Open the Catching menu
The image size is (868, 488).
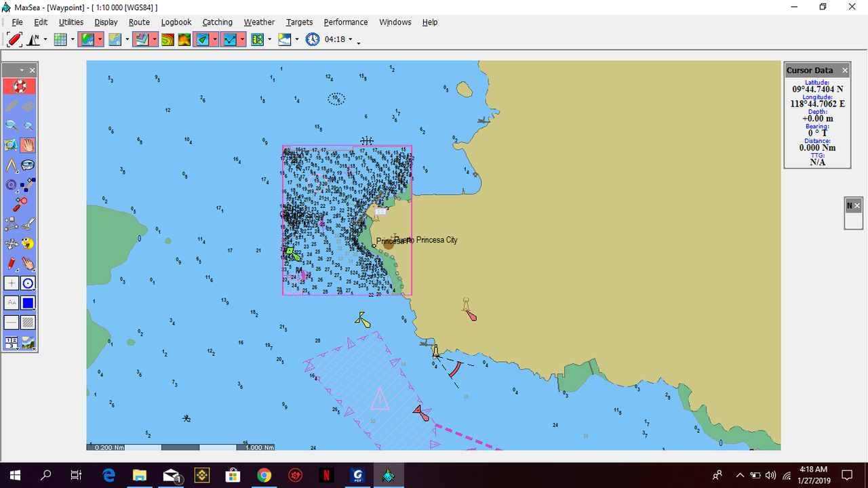point(217,22)
